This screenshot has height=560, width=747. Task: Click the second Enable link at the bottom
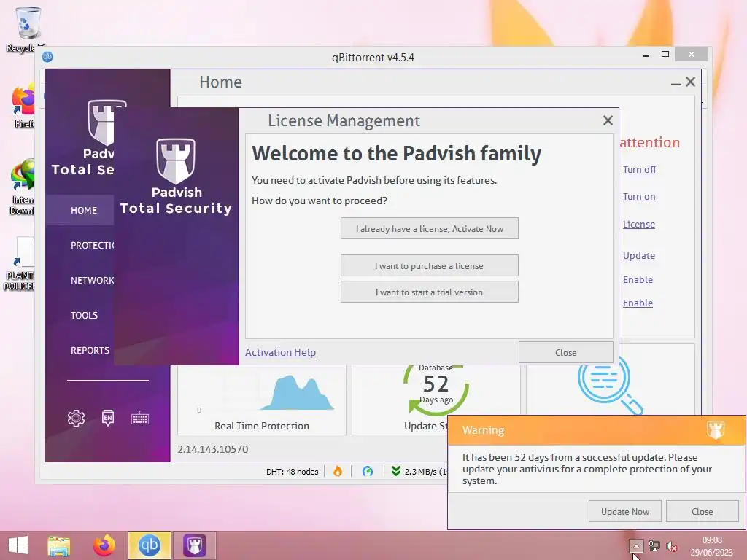click(x=638, y=303)
